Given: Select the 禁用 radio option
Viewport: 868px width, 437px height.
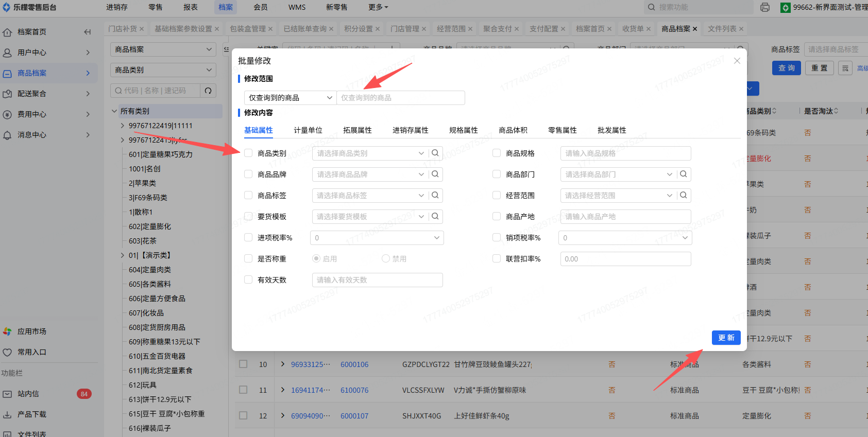Looking at the screenshot, I should (386, 258).
